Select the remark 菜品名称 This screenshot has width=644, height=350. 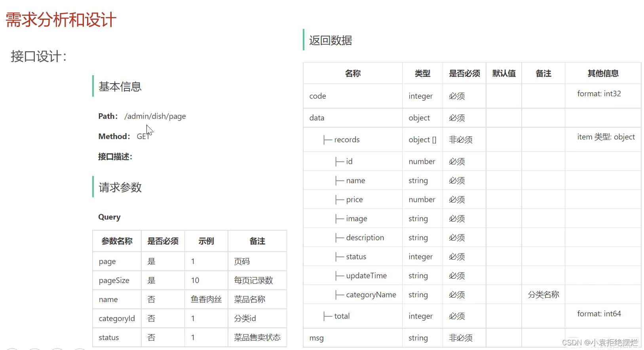[x=249, y=299]
